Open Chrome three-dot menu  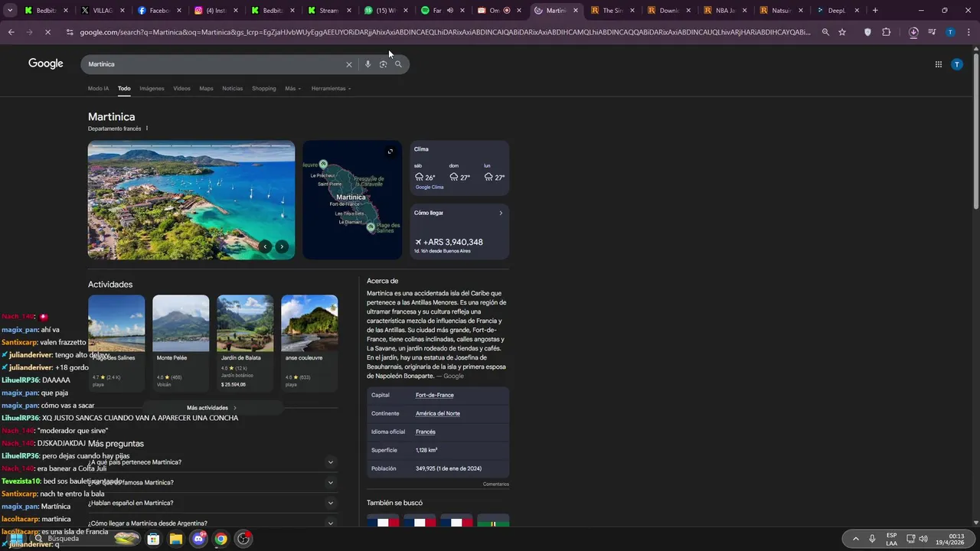click(967, 32)
